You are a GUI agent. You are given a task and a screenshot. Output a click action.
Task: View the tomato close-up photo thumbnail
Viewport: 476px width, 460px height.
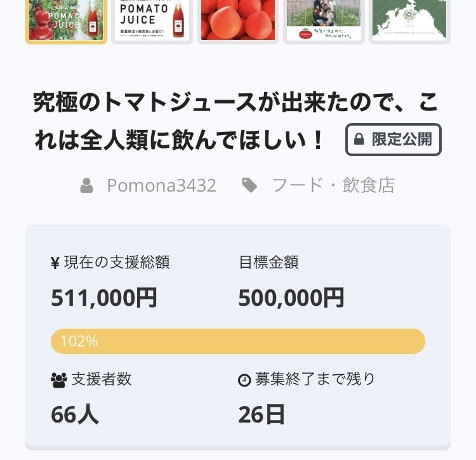point(238,20)
